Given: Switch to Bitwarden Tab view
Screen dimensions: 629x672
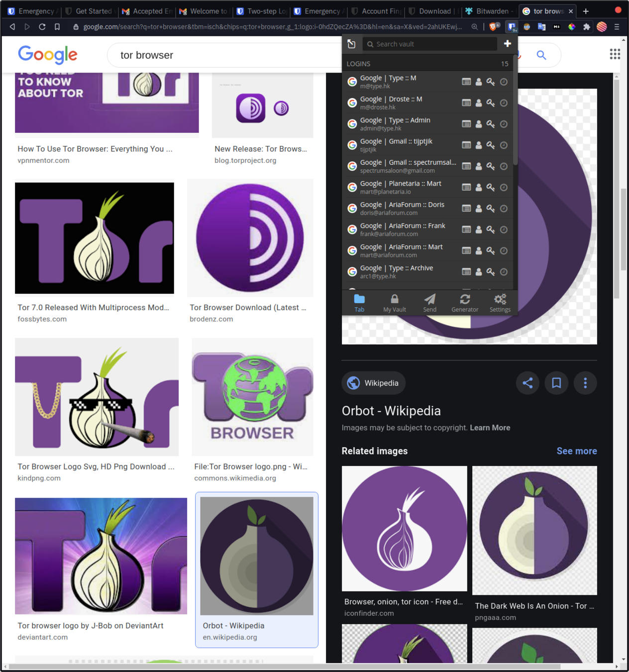Looking at the screenshot, I should (359, 303).
